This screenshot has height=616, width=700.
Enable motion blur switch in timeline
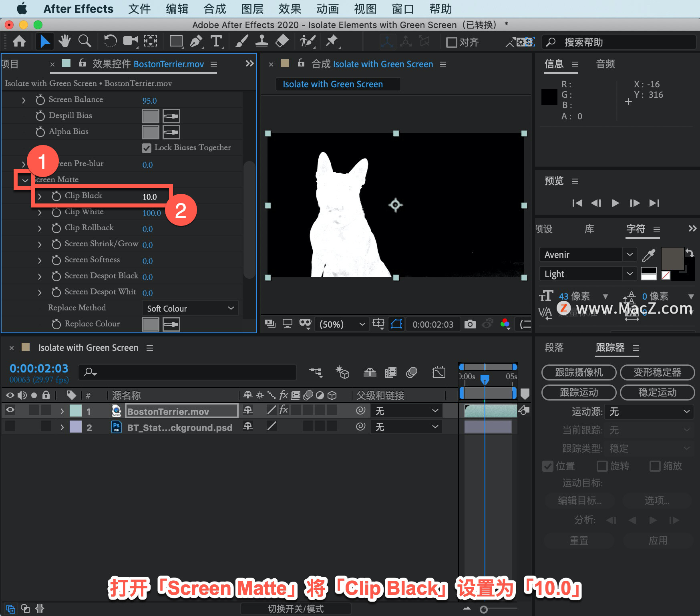411,372
